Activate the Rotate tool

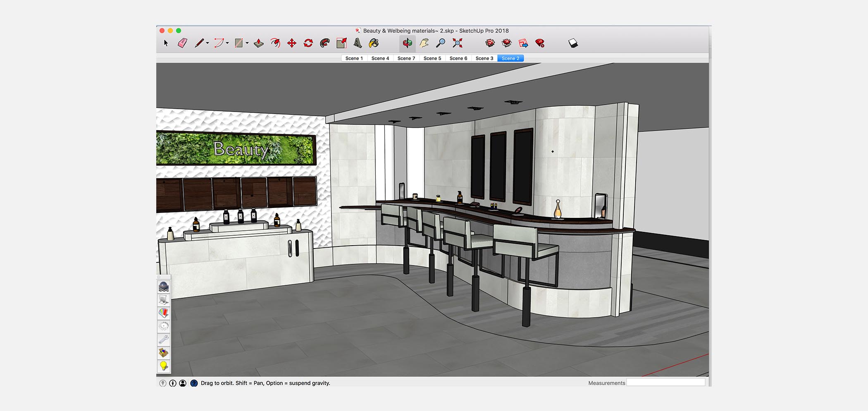tap(308, 43)
